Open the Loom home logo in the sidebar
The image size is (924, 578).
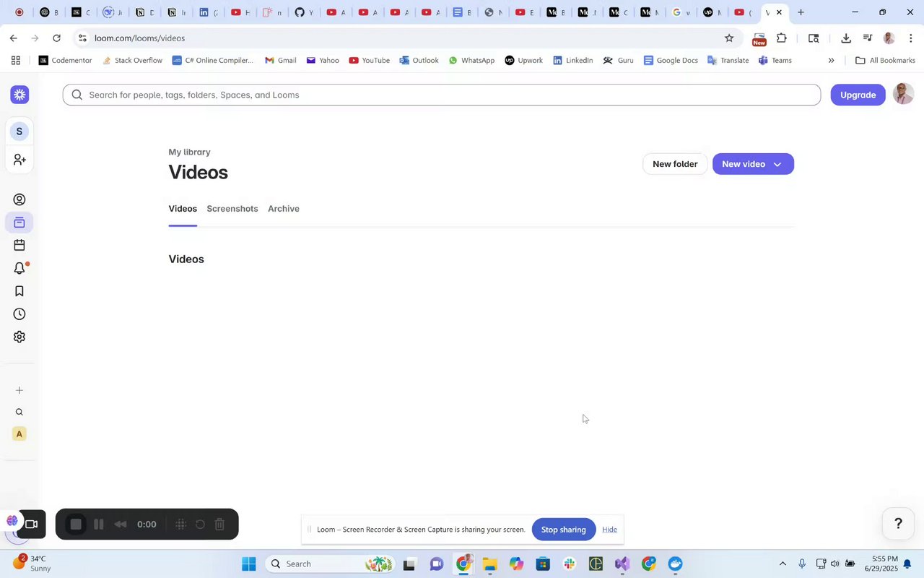[x=19, y=95]
